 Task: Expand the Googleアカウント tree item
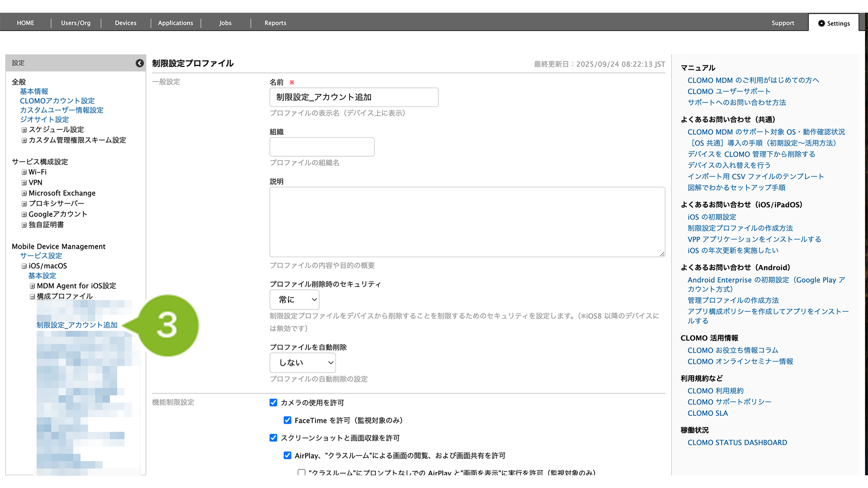24,214
